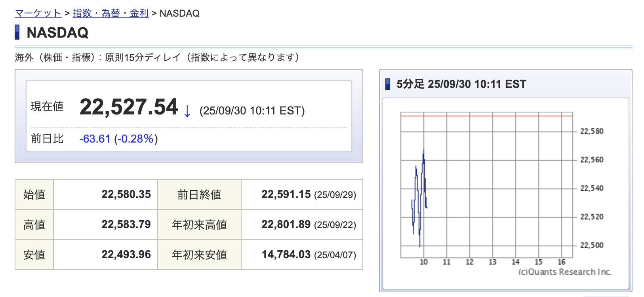Select the 高値 value 22,583.79
Viewport: 644px width, 297px height.
pos(126,225)
